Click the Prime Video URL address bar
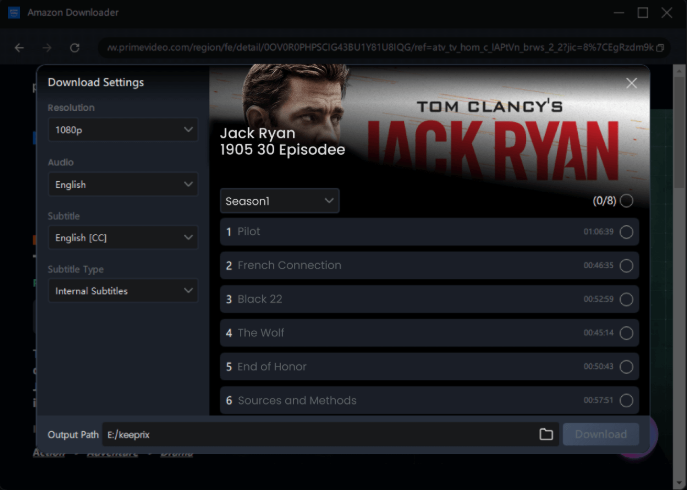This screenshot has width=687, height=490. (382, 47)
